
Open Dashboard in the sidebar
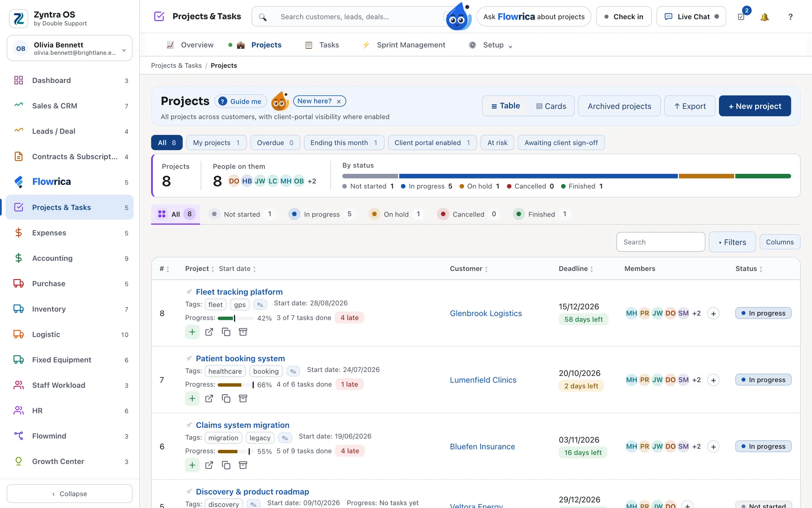70,80
